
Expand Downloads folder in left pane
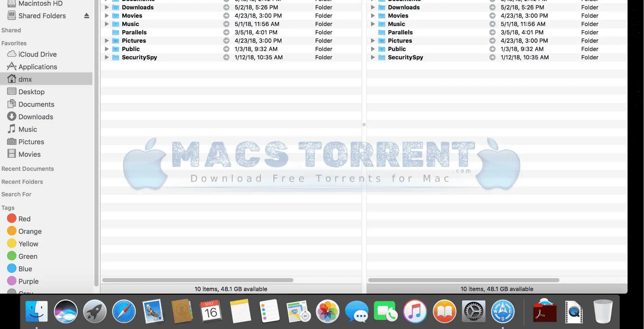[x=106, y=7]
